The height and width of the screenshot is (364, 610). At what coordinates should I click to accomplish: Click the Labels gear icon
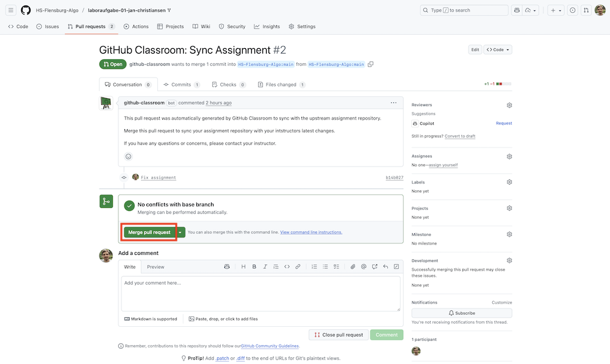pyautogui.click(x=509, y=182)
